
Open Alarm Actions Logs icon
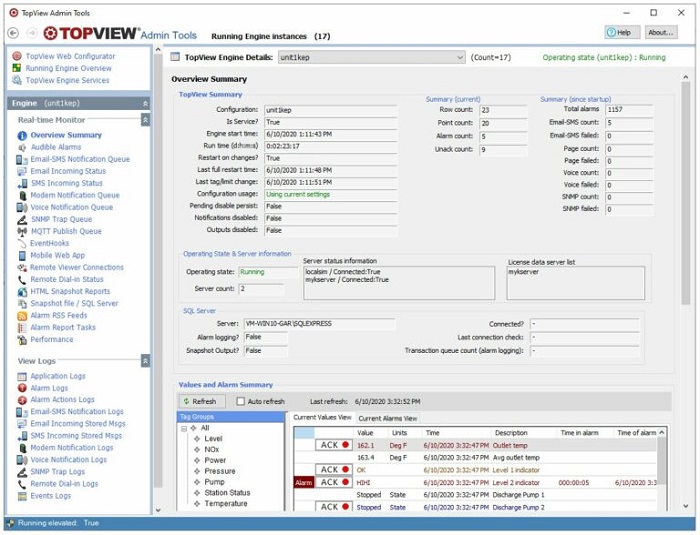click(x=22, y=400)
